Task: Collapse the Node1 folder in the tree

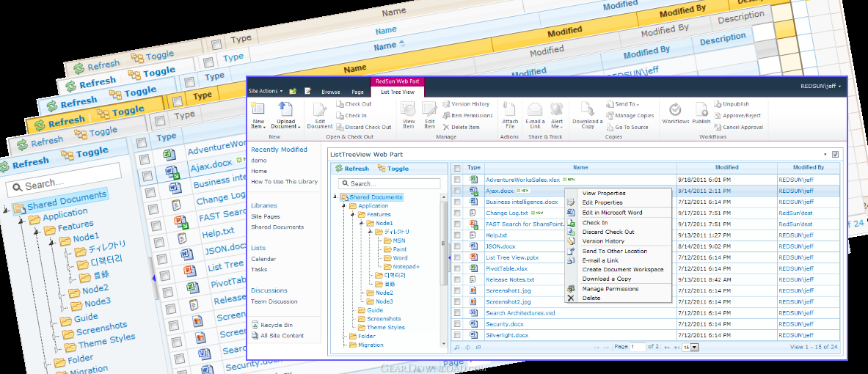Action: click(x=362, y=223)
